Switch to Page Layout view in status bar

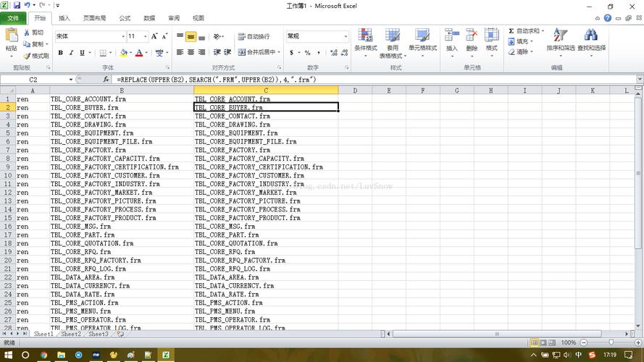pos(543,342)
